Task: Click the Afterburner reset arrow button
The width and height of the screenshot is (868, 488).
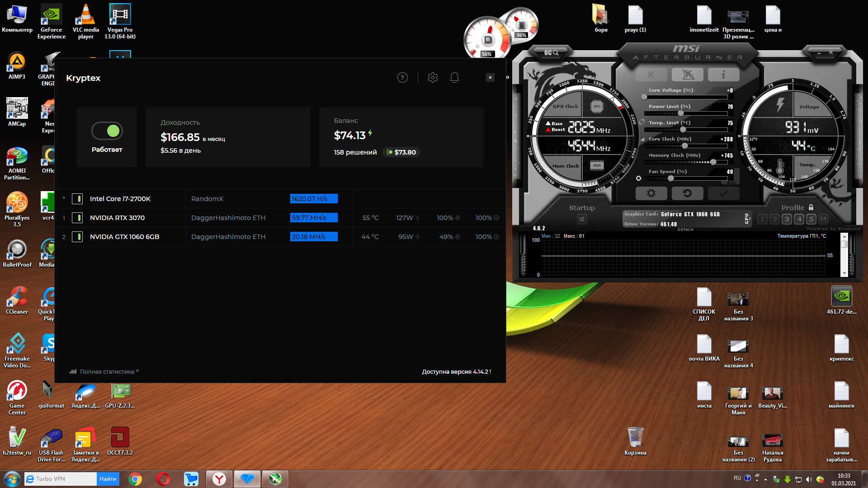Action: 687,193
